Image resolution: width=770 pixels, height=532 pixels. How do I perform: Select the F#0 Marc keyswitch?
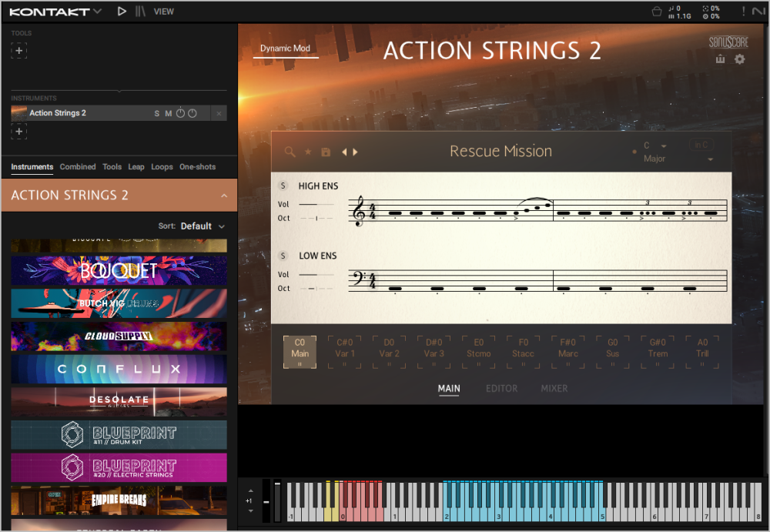(x=568, y=352)
